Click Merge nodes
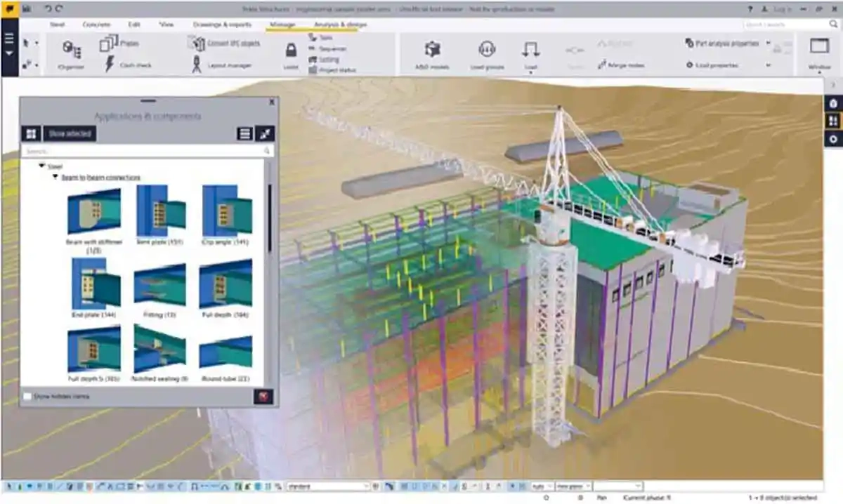The height and width of the screenshot is (504, 843). 621,65
